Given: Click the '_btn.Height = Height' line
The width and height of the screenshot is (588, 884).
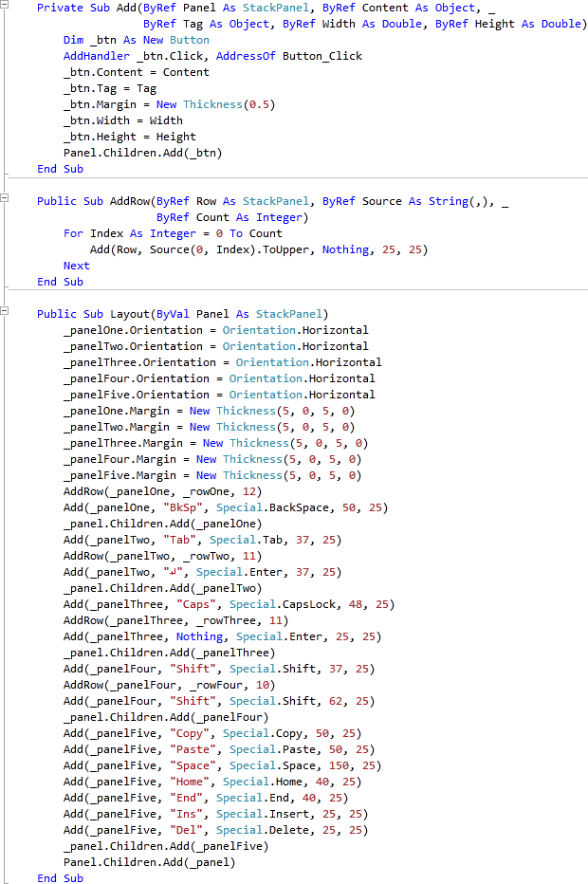Looking at the screenshot, I should click(130, 137).
